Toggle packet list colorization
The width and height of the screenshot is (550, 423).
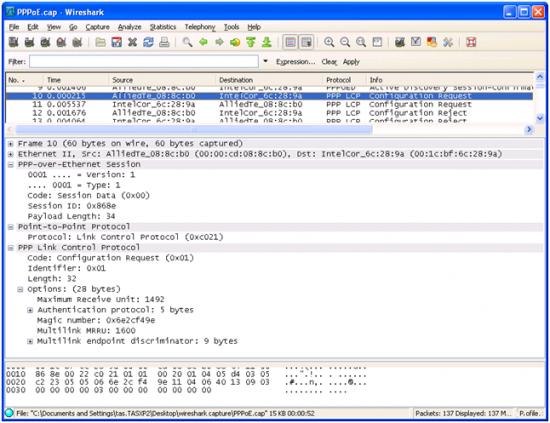(x=290, y=42)
